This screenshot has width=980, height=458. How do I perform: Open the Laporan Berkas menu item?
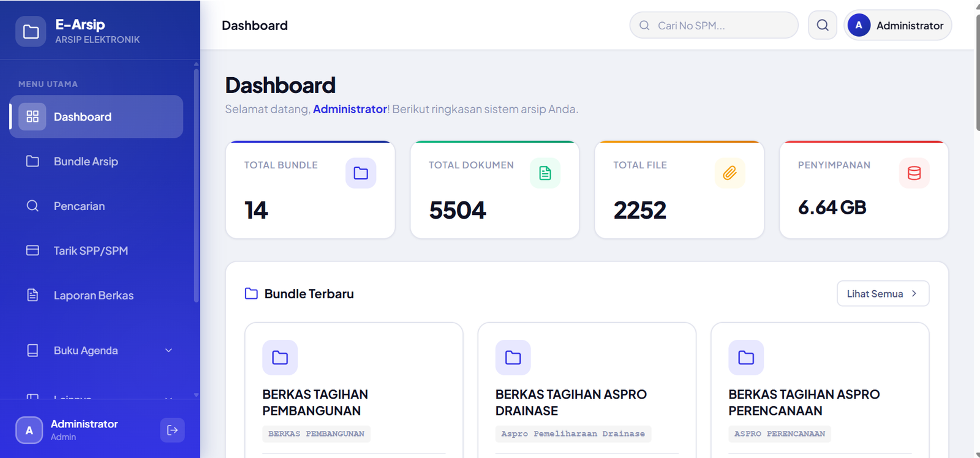96,295
